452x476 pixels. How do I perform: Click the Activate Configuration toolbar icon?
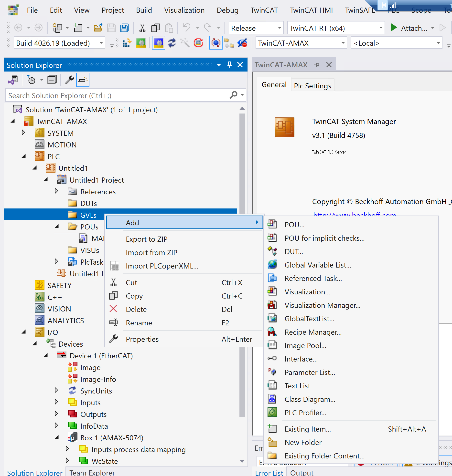click(127, 43)
